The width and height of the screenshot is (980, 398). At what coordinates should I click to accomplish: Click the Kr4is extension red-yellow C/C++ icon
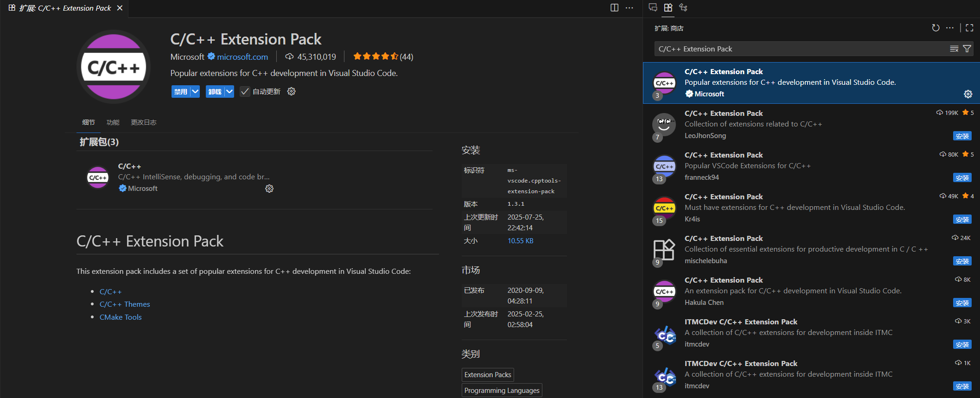664,208
